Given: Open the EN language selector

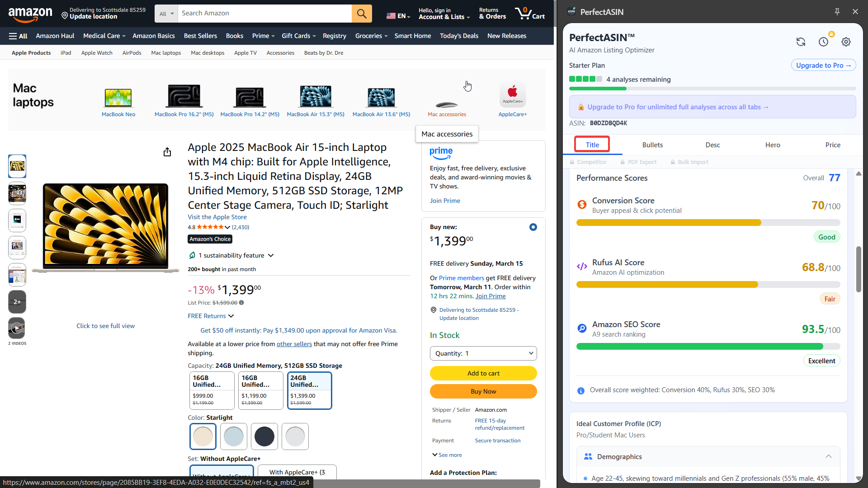Looking at the screenshot, I should pyautogui.click(x=398, y=16).
